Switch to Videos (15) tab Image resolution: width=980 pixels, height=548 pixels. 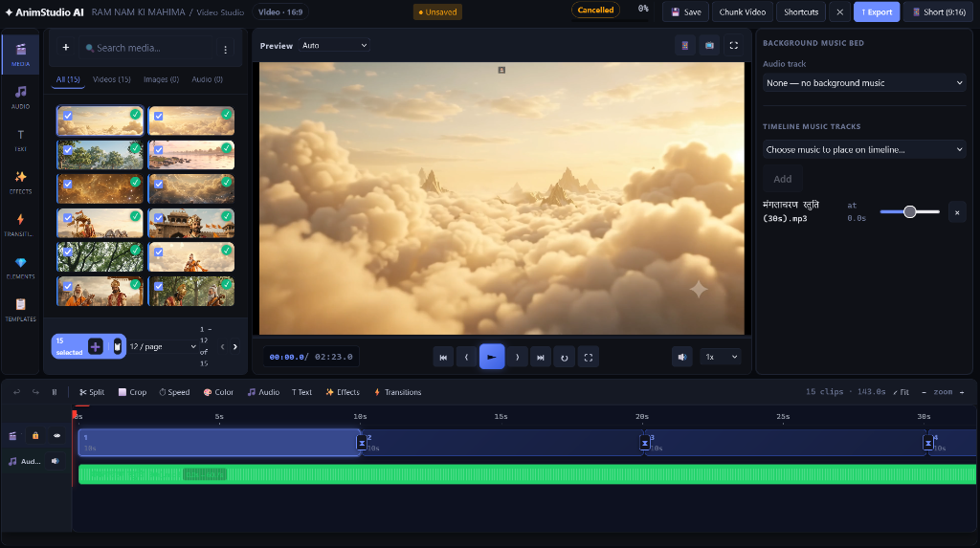(x=112, y=79)
